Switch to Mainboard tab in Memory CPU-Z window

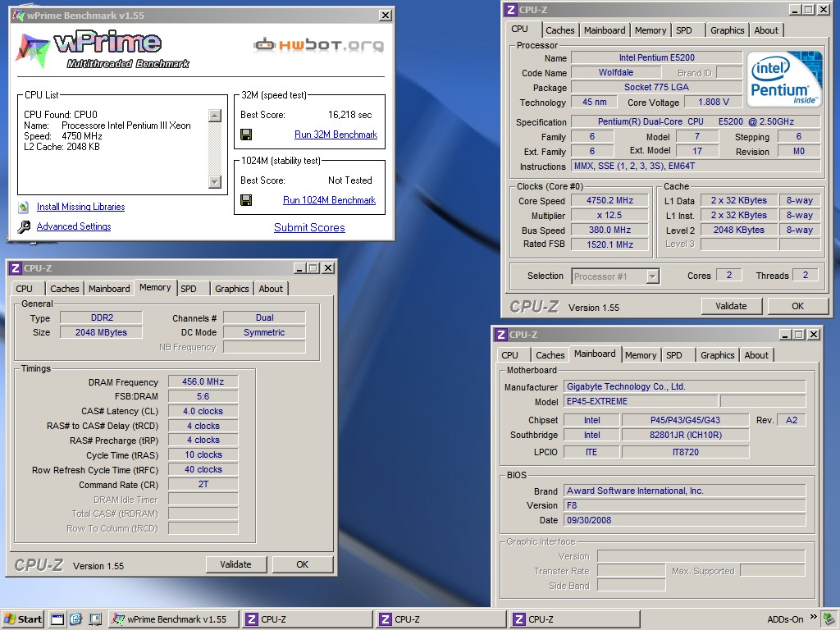109,289
